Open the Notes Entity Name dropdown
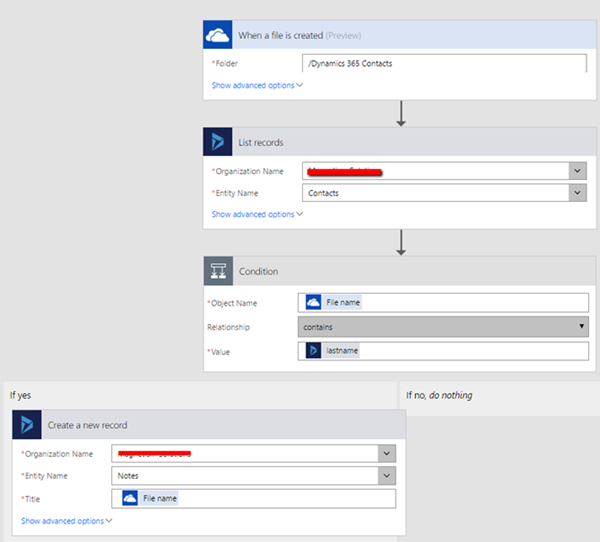The height and width of the screenshot is (542, 600). tap(387, 476)
